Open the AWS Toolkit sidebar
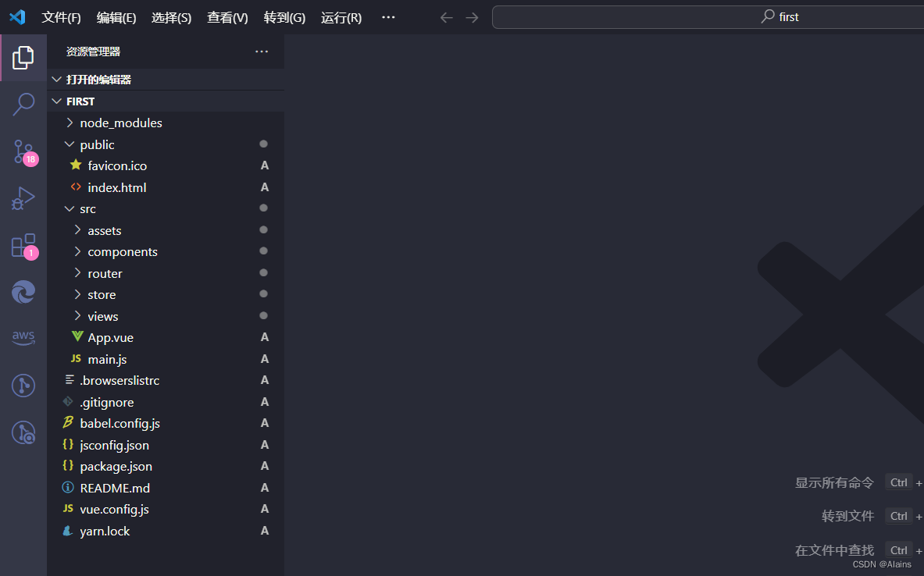Image resolution: width=924 pixels, height=576 pixels. tap(23, 337)
